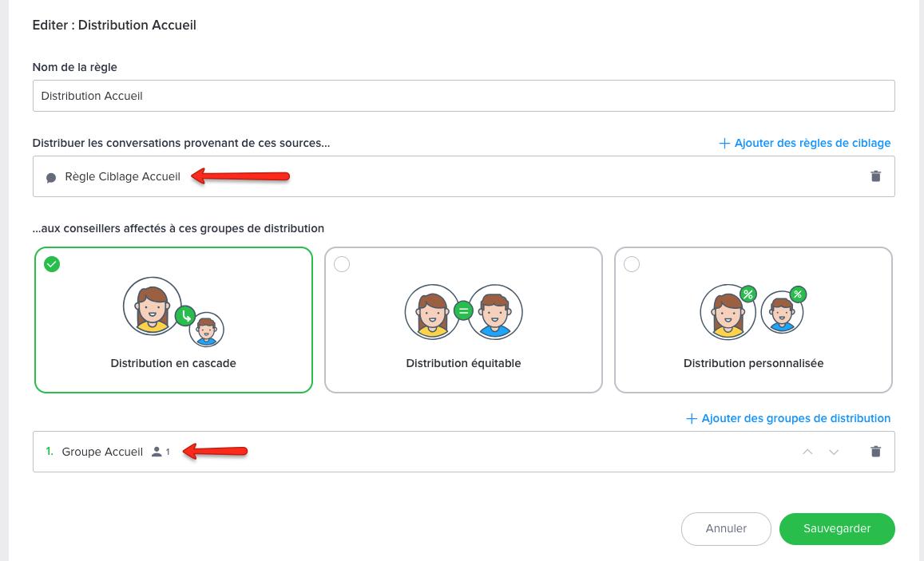
Task: Click the cascade distribution illustration
Action: tap(173, 312)
